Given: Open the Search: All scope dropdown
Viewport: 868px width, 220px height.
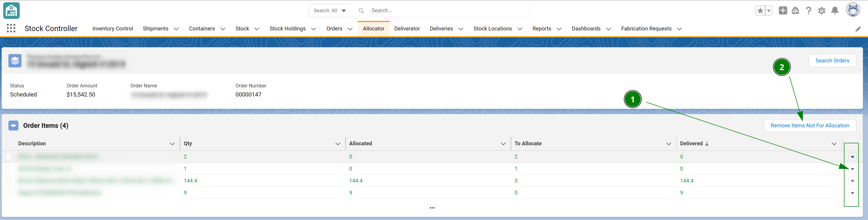Looking at the screenshot, I should pos(329,11).
